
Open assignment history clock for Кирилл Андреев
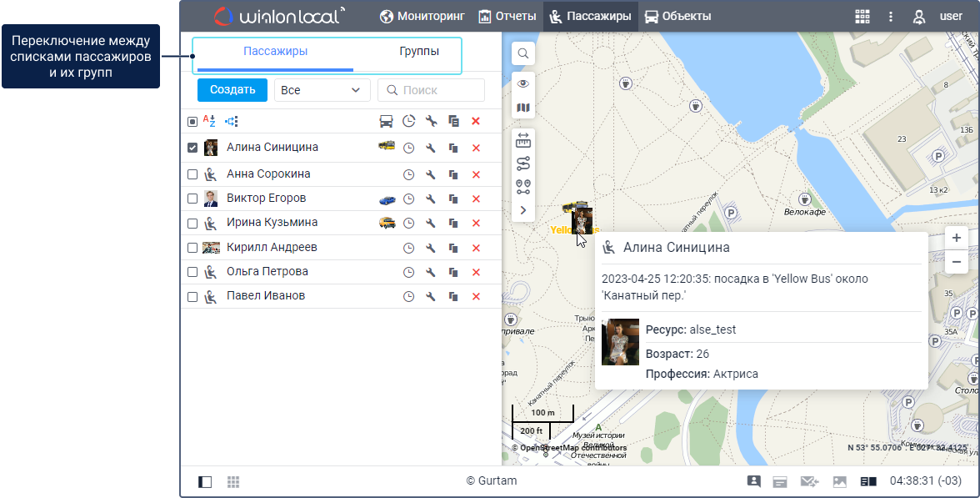coord(408,248)
